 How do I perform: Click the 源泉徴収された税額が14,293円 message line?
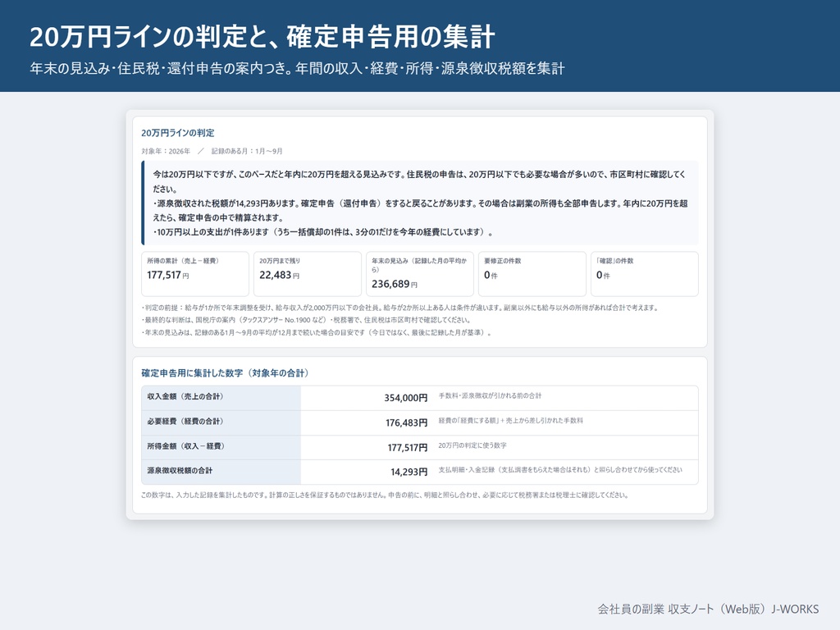coord(421,211)
